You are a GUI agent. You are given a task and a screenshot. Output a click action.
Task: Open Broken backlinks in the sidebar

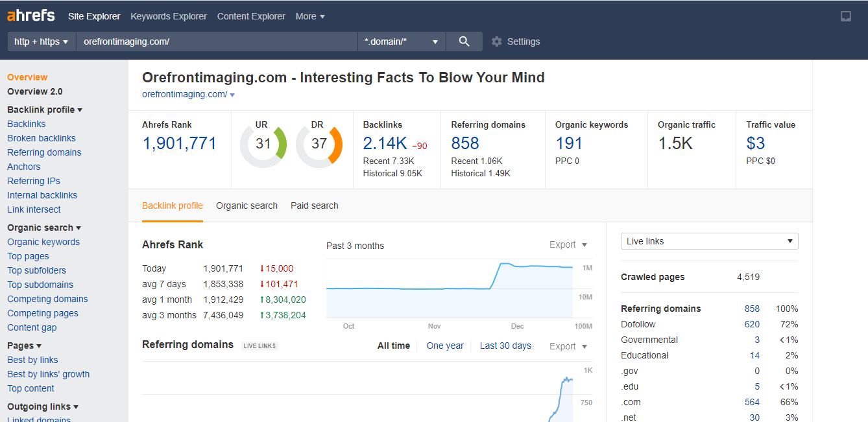tap(42, 138)
